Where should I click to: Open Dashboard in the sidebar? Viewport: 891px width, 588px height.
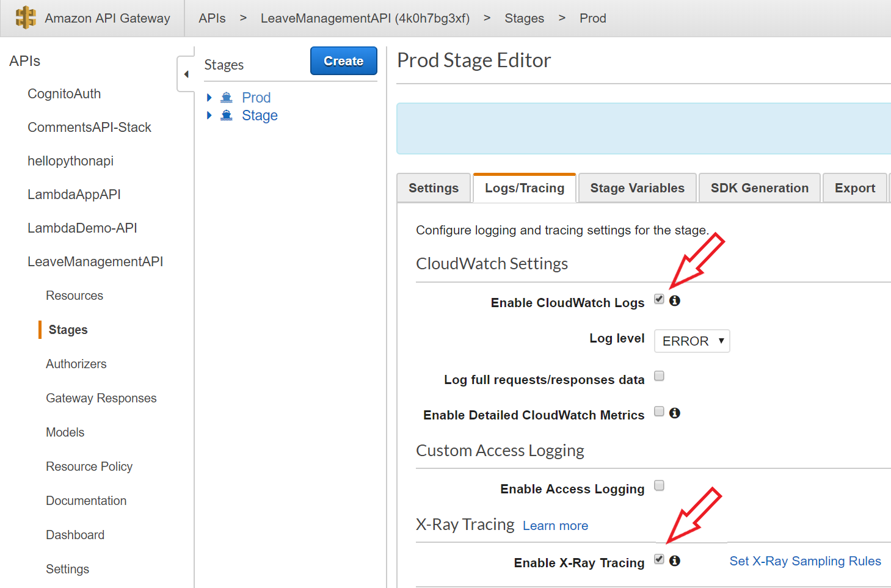[x=75, y=535]
